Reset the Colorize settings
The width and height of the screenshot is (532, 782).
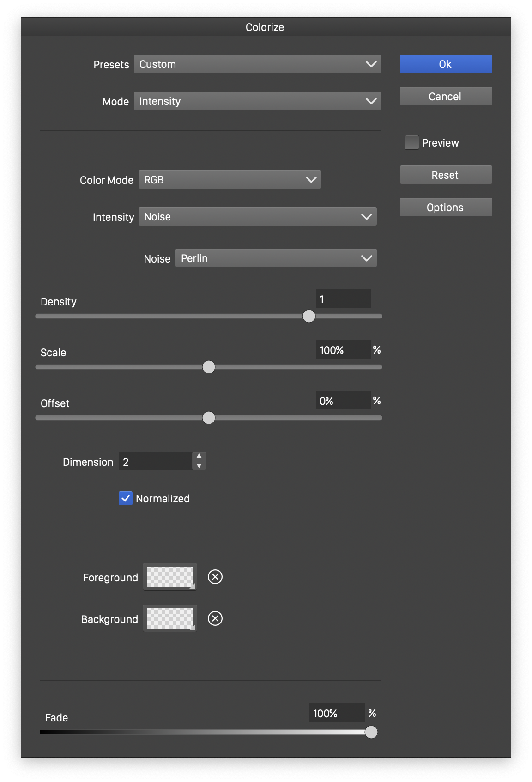[446, 175]
